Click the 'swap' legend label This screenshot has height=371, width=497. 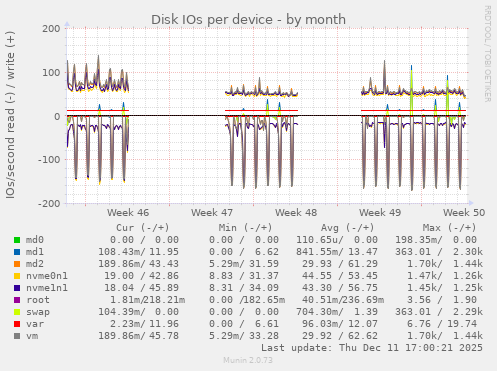tap(38, 312)
